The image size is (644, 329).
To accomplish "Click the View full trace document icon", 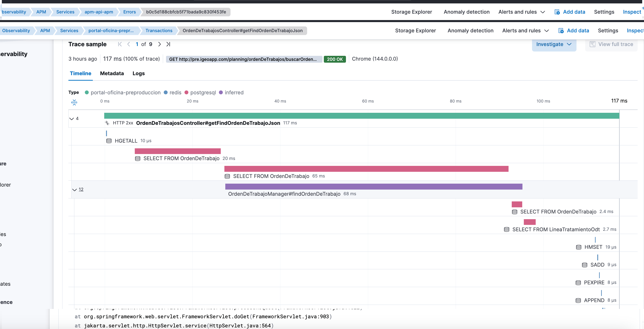I will pyautogui.click(x=592, y=44).
